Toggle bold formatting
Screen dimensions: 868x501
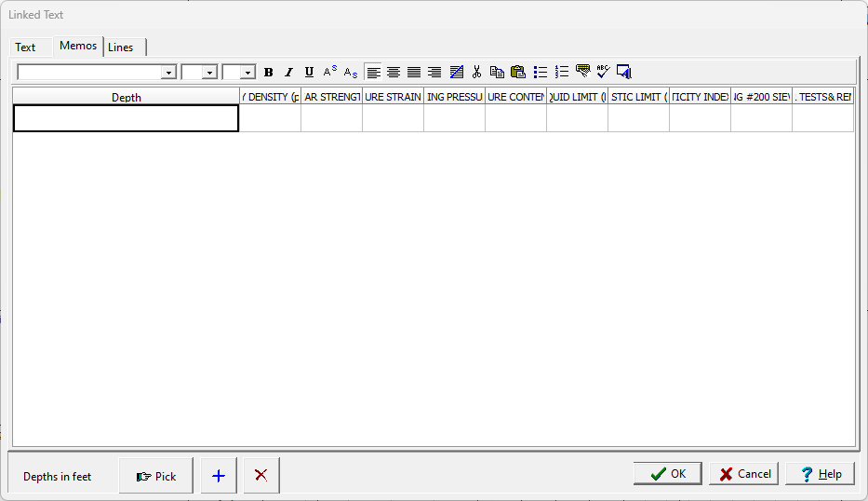pyautogui.click(x=269, y=72)
